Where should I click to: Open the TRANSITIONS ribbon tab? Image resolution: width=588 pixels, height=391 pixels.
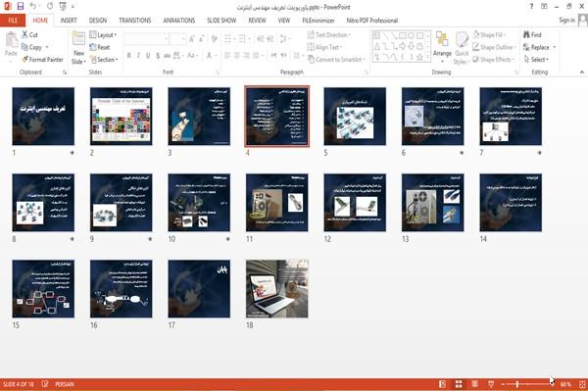[135, 21]
